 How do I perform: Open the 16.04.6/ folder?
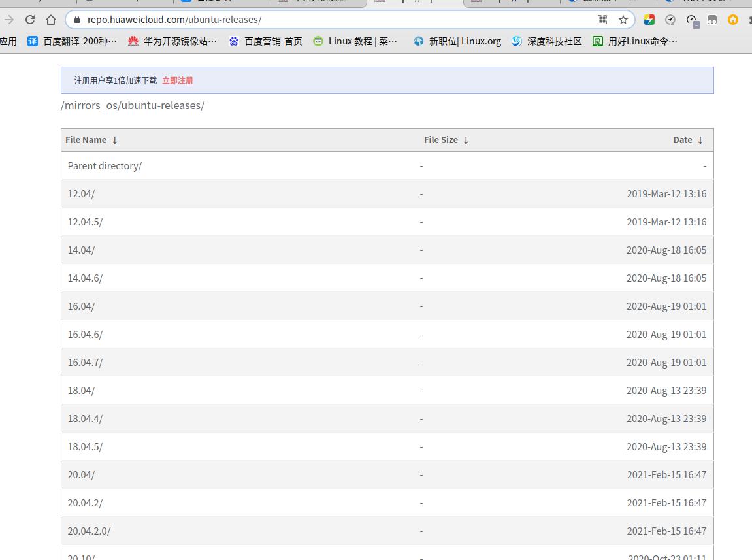(85, 335)
